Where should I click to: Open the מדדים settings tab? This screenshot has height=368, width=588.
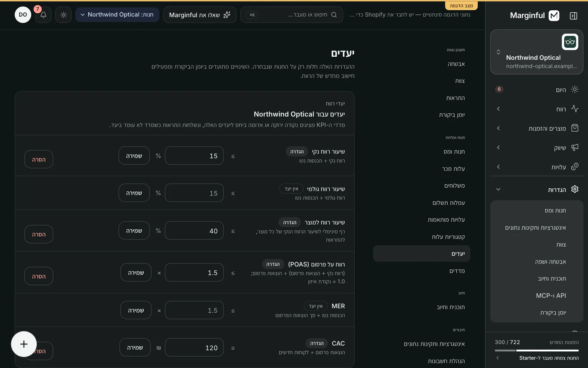point(422,271)
